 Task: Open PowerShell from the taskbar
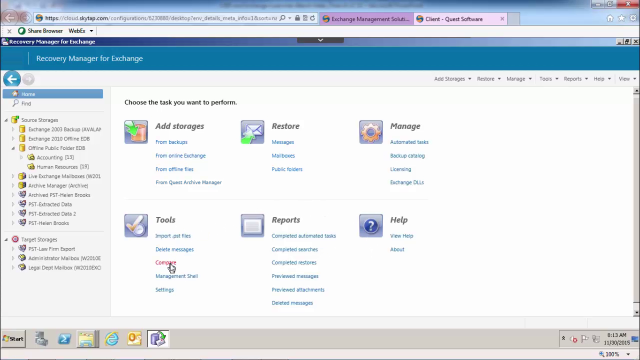pyautogui.click(x=64, y=339)
